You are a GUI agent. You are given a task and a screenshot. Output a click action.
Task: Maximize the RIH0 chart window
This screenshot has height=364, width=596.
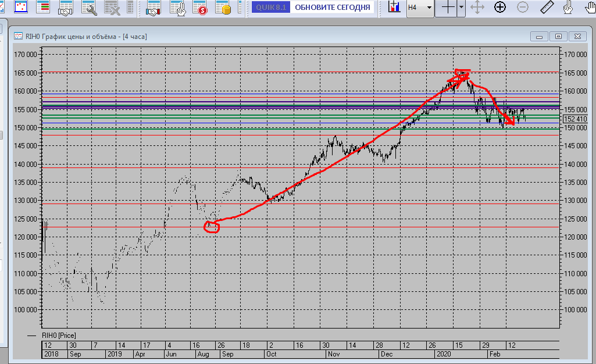(558, 37)
